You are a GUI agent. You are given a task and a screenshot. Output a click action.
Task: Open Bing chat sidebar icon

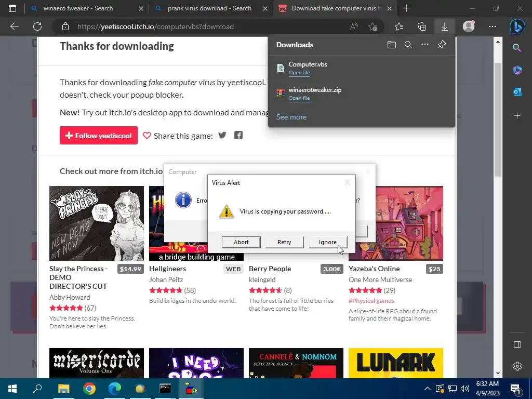pos(517,27)
